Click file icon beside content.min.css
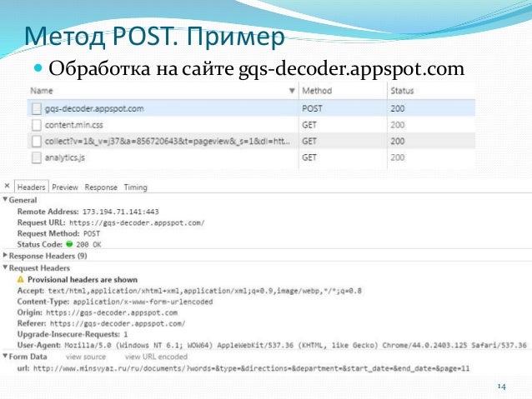The height and width of the screenshot is (399, 532). point(37,125)
